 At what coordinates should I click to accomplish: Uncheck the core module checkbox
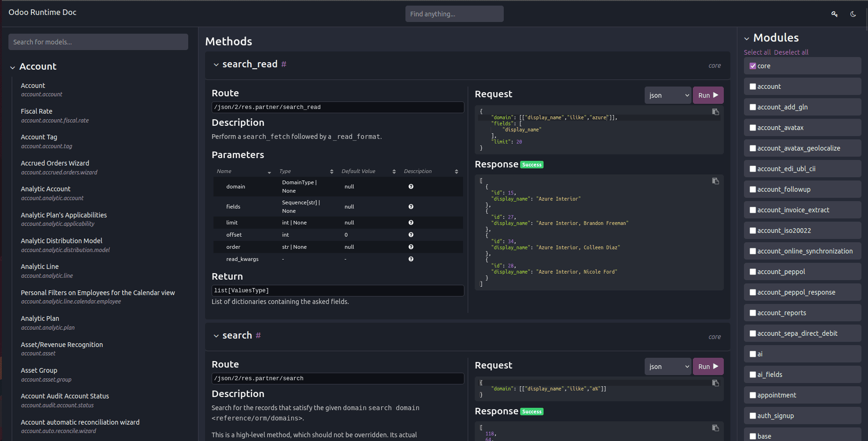[x=753, y=66]
